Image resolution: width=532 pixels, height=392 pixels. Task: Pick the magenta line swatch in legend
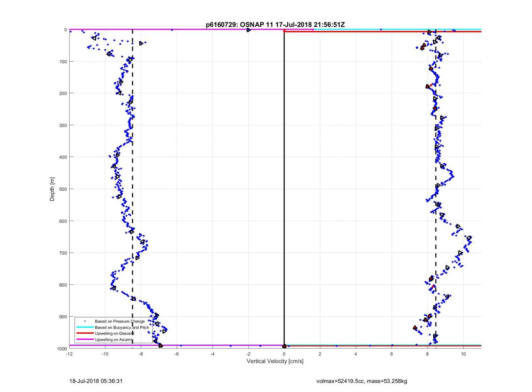pyautogui.click(x=85, y=339)
